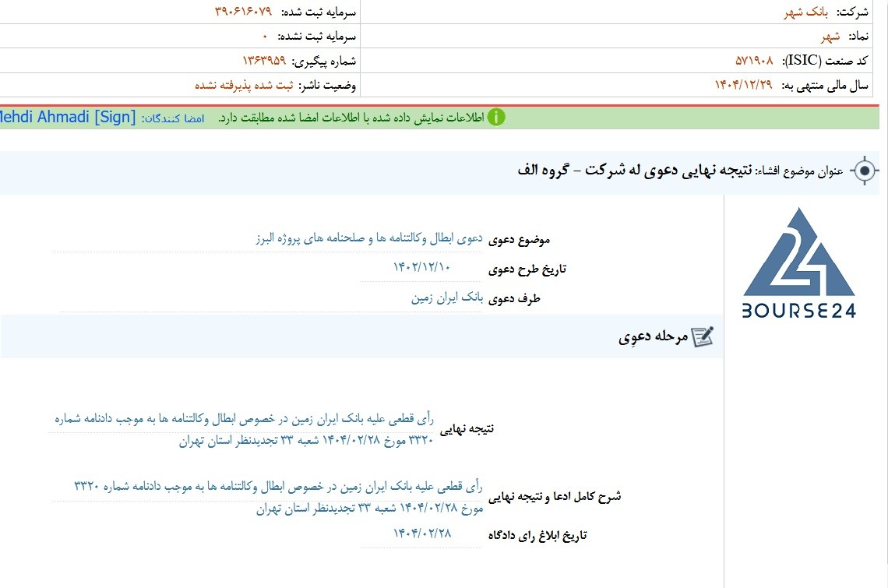Select the lawsuit filing date ۱۴۰۲/۱۲/۱۰
The width and height of the screenshot is (888, 588).
click(422, 267)
